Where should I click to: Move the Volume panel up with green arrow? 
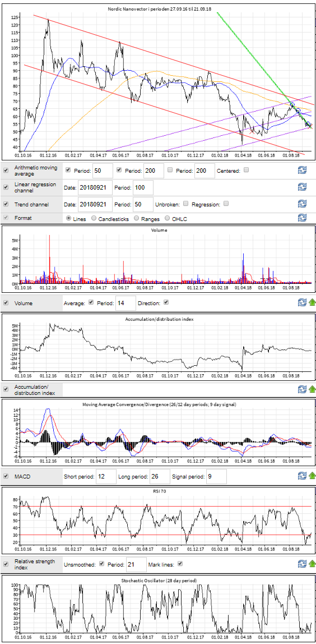coord(312,302)
